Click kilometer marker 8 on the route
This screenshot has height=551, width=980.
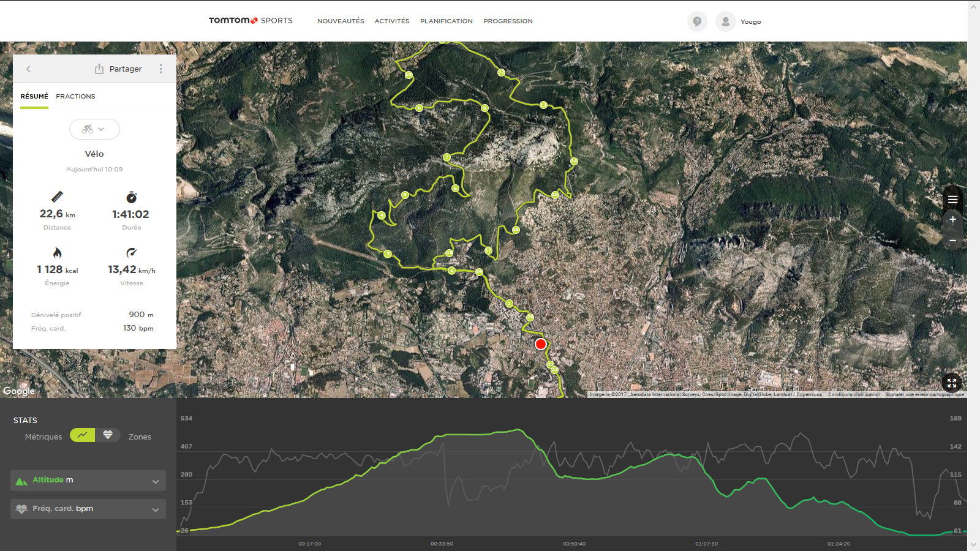pyautogui.click(x=484, y=108)
